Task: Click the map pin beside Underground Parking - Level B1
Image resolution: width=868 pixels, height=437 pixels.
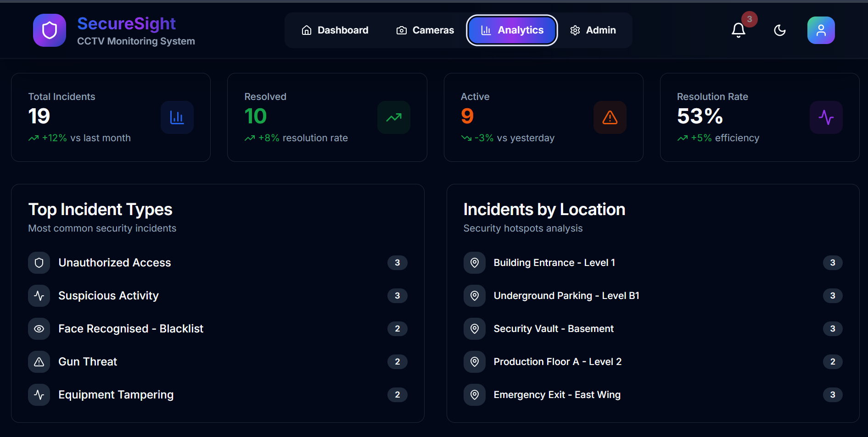Action: pos(475,296)
